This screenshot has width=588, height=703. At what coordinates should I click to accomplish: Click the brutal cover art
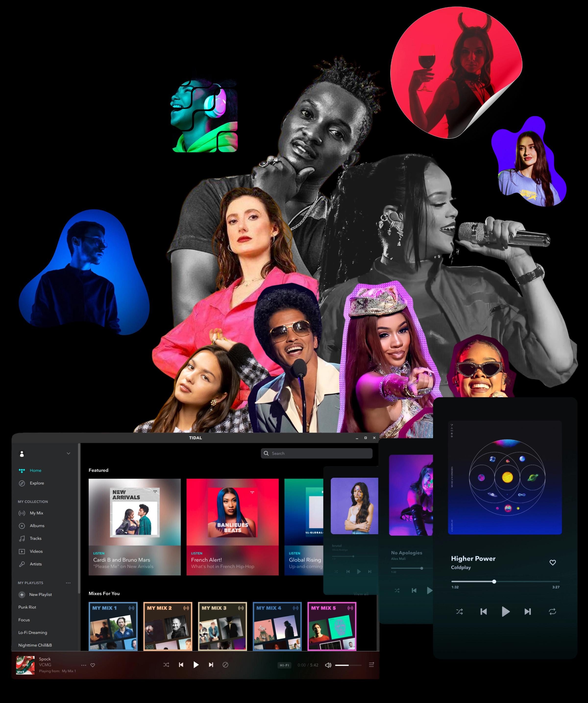tap(355, 506)
